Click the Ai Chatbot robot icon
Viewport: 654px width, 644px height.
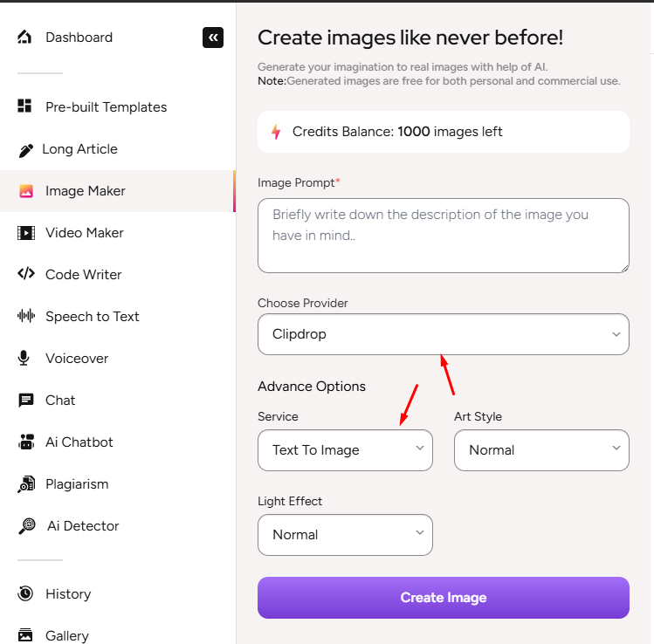tap(26, 442)
